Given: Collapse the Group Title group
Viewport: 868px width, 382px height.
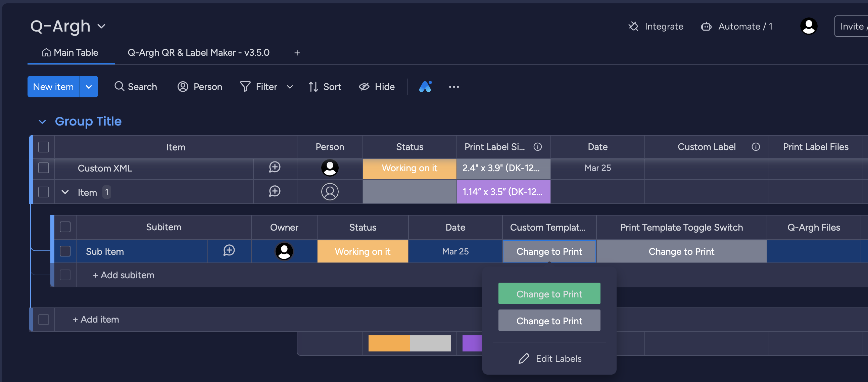Looking at the screenshot, I should [x=42, y=122].
